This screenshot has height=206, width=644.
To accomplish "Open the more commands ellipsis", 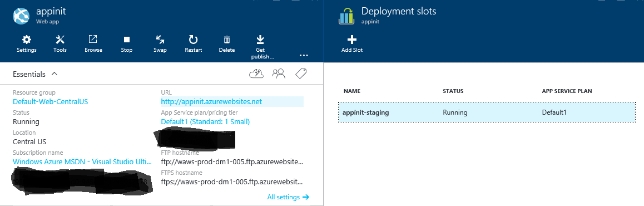I will coord(304,55).
